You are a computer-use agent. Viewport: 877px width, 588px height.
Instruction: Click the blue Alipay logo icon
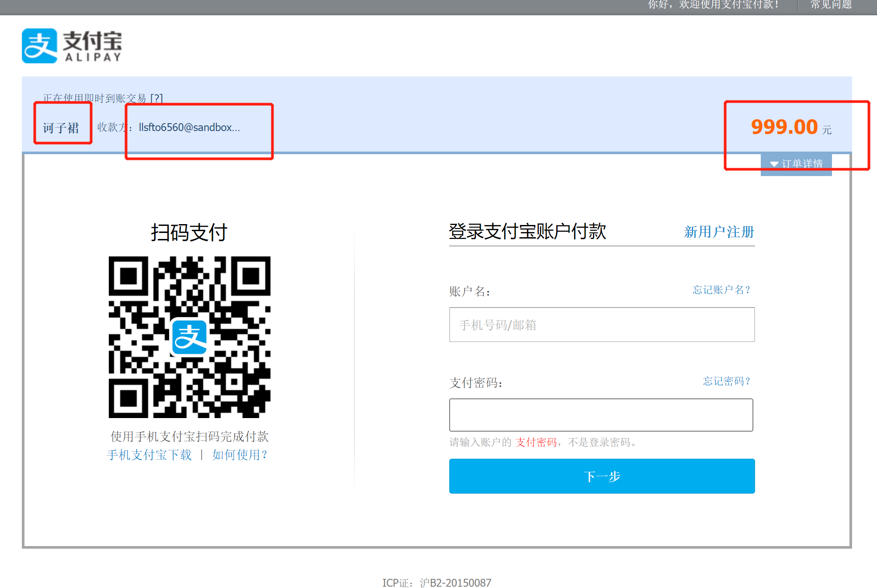click(39, 46)
